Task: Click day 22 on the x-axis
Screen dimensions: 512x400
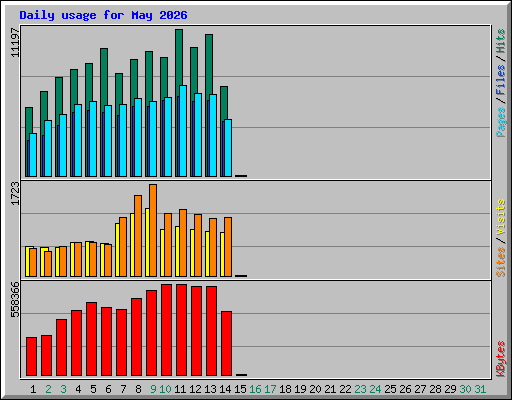Action: pyautogui.click(x=345, y=389)
